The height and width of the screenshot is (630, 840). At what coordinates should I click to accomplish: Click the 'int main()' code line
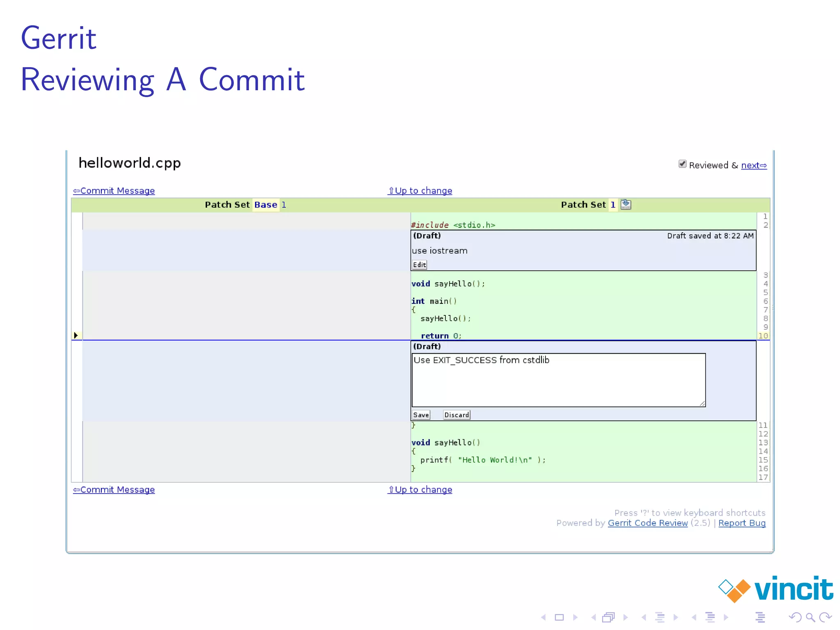pos(434,301)
